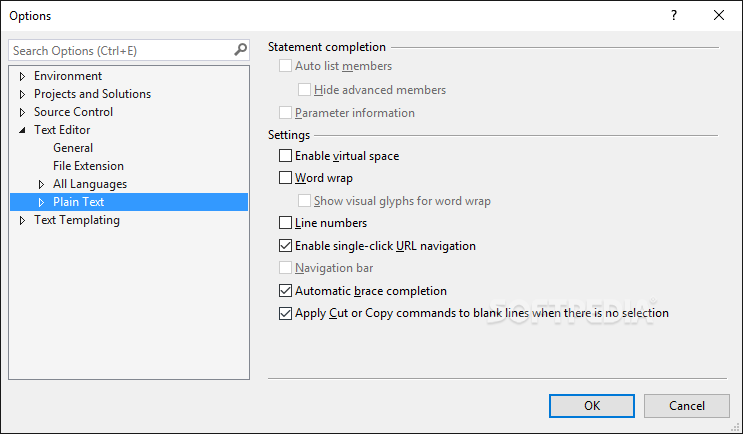Toggle Hide advanced members checkbox
Image resolution: width=743 pixels, height=434 pixels.
[304, 89]
